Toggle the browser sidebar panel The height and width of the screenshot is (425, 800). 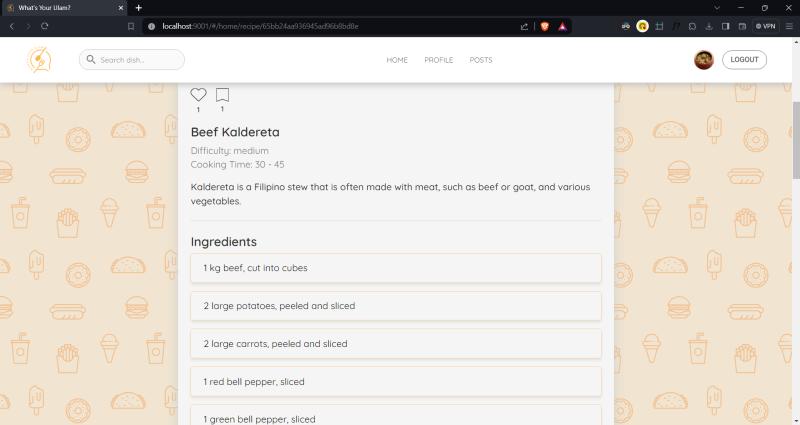coord(725,26)
